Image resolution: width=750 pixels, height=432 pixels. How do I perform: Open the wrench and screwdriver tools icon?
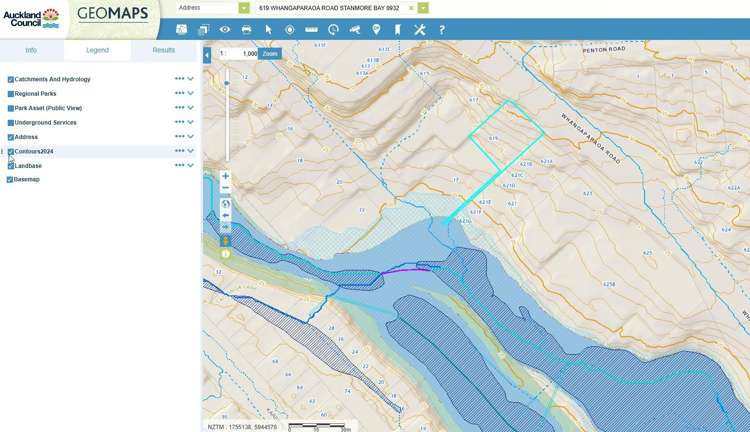[x=420, y=30]
